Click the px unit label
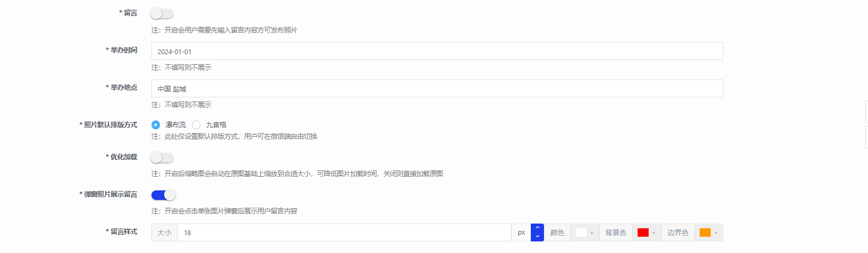Image resolution: width=868 pixels, height=253 pixels. [521, 232]
